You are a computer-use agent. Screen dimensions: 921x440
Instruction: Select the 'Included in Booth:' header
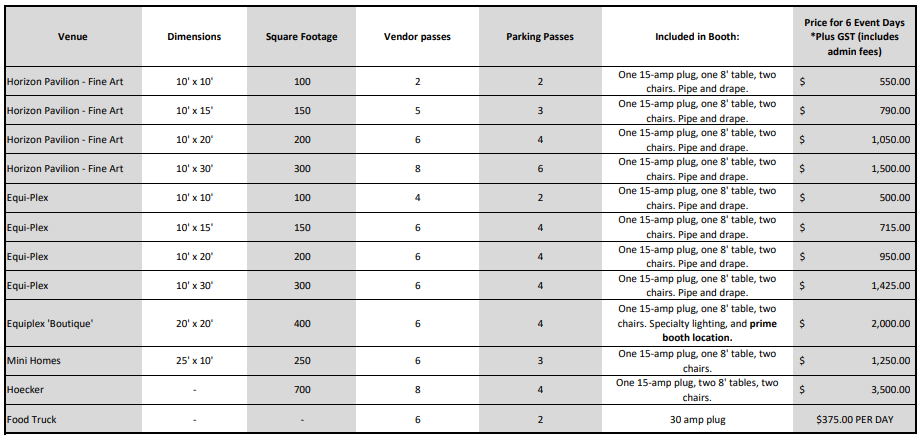[x=696, y=37]
